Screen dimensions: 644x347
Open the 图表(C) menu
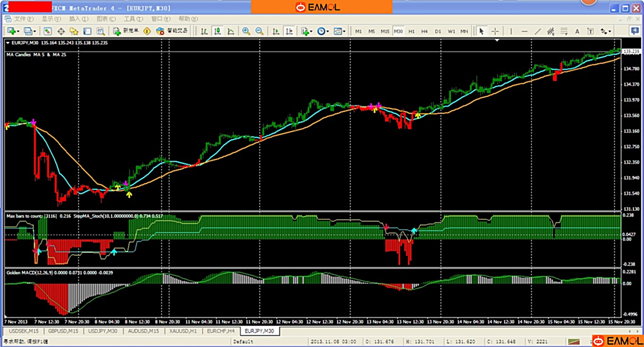coord(106,19)
